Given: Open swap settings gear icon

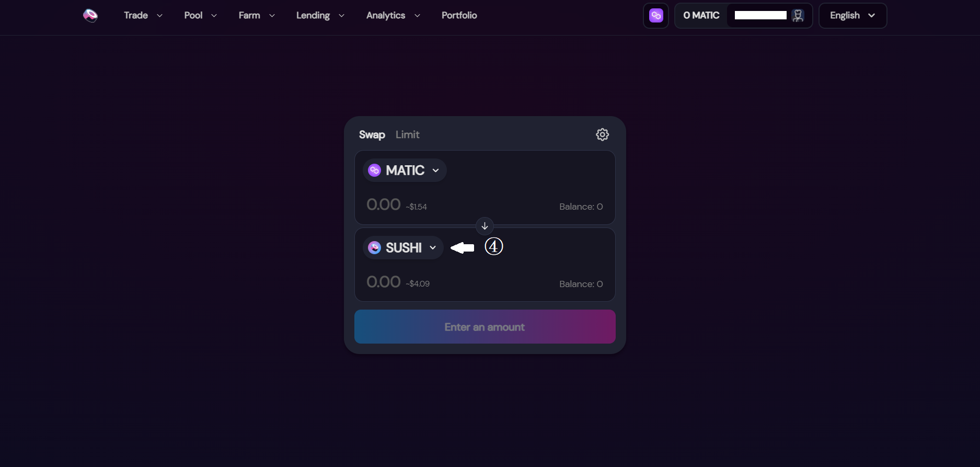Looking at the screenshot, I should pyautogui.click(x=602, y=134).
